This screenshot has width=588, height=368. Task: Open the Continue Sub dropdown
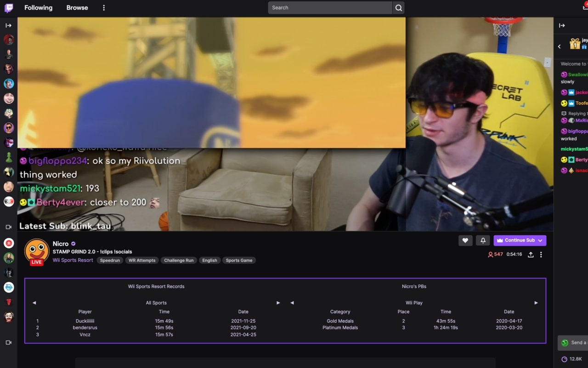pos(520,240)
